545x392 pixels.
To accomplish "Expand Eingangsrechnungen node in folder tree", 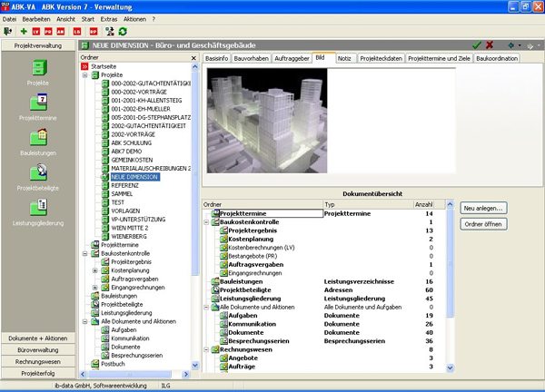I will click(x=95, y=287).
